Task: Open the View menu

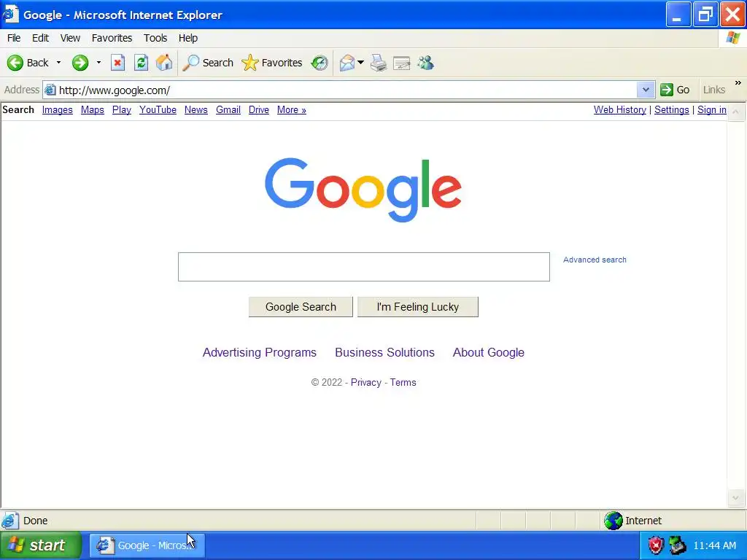Action: tap(70, 38)
